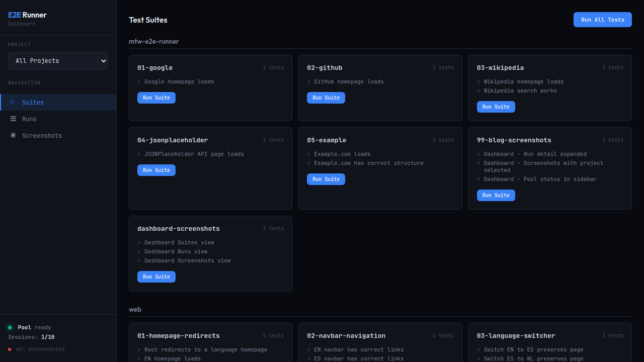Screen dimensions: 644x362
Task: Click the 'Google homepage loads' test
Action: (179, 81)
